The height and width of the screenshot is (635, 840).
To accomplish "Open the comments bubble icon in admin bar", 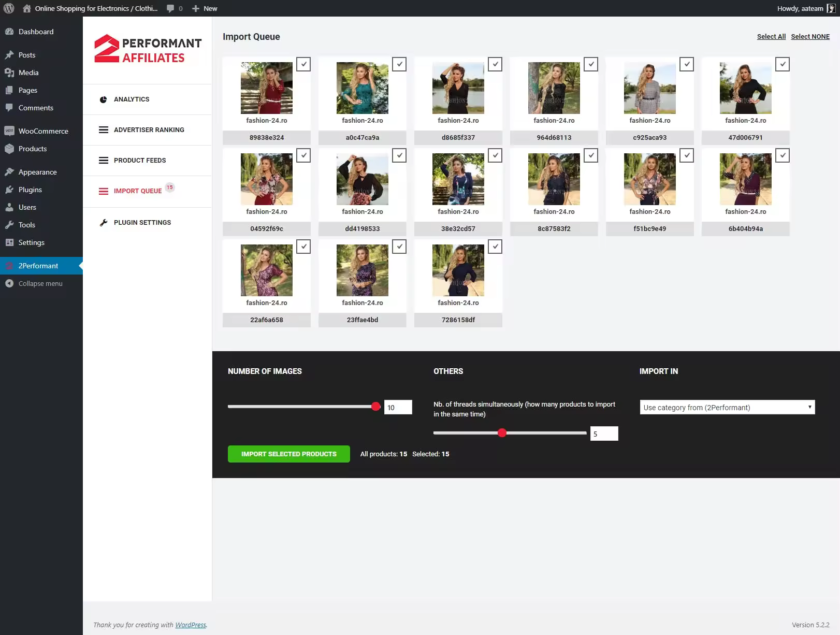I will click(x=170, y=8).
